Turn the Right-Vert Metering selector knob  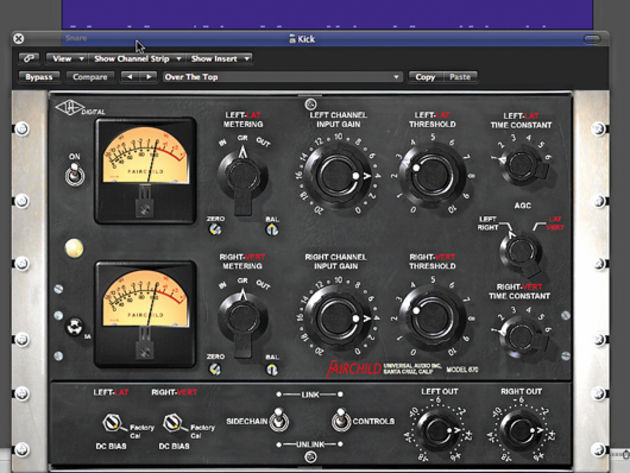pyautogui.click(x=243, y=321)
